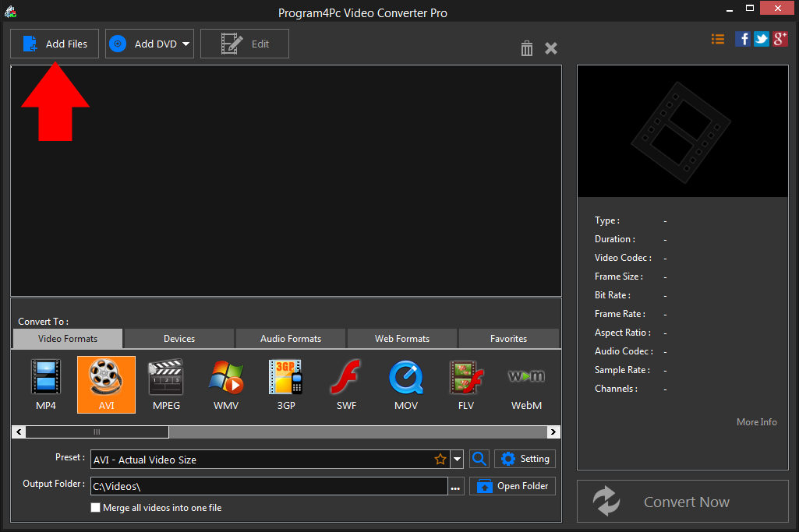
Task: Open the Add DVD dropdown
Action: (186, 44)
